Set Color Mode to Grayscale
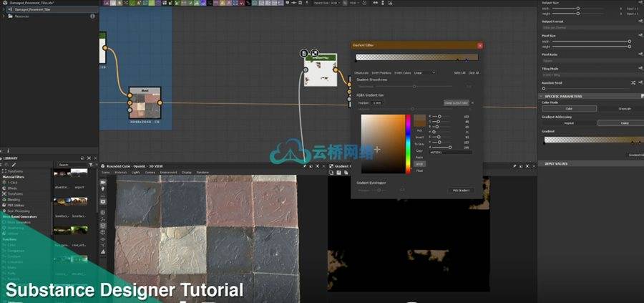 point(624,109)
